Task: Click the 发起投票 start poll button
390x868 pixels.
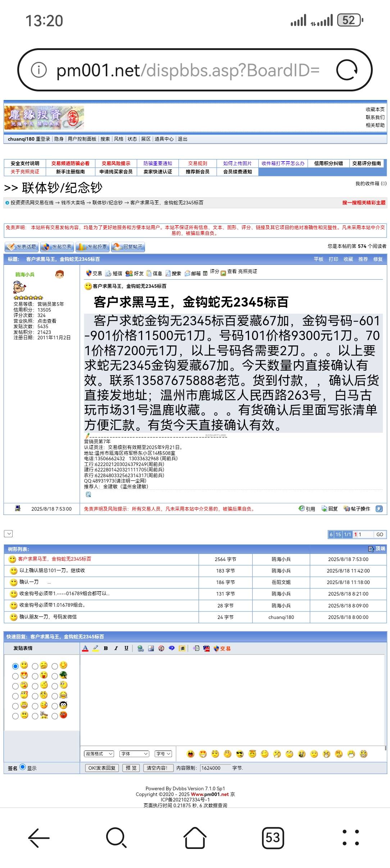Action: 92,247
